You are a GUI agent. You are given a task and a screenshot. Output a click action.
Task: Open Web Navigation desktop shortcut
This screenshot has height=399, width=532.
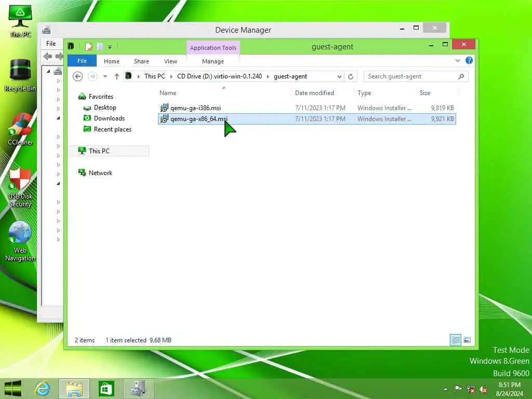(20, 241)
